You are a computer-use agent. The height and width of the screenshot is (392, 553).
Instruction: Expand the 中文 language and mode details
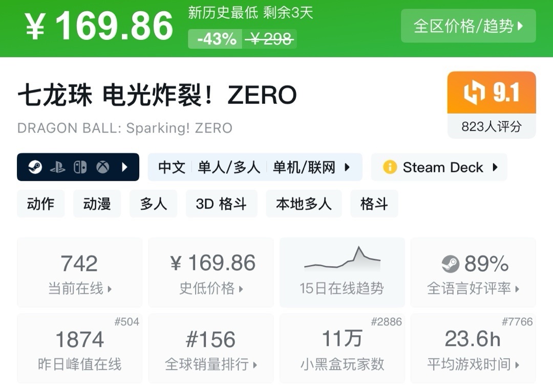pyautogui.click(x=254, y=167)
